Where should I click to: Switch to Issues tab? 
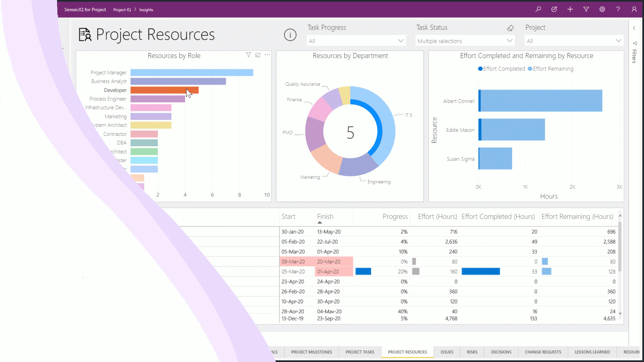447,352
